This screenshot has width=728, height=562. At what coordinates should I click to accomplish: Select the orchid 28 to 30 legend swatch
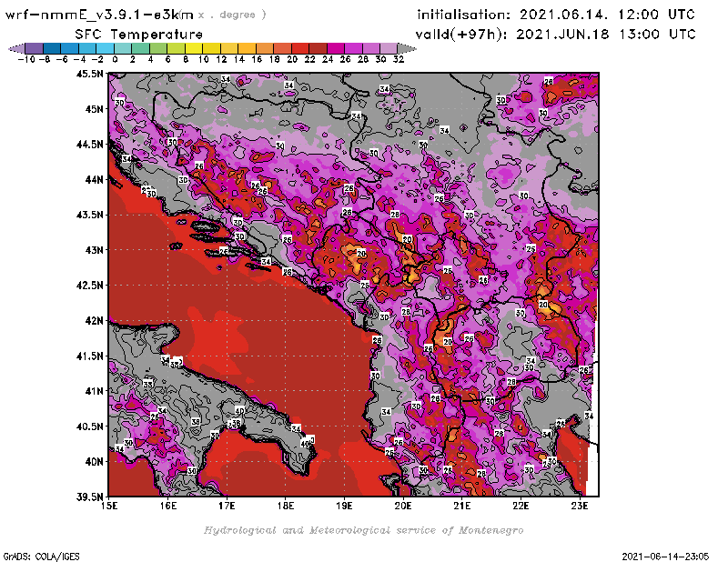(x=371, y=48)
